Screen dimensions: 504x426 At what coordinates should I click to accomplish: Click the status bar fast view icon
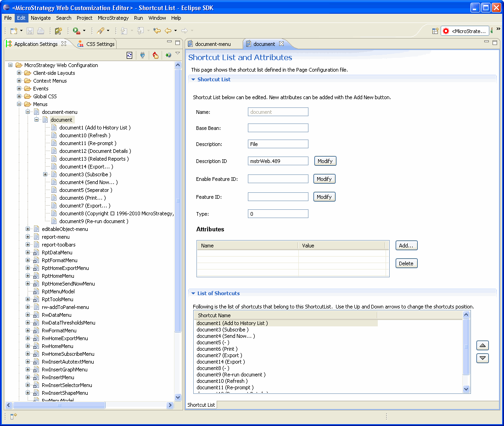[x=13, y=416]
